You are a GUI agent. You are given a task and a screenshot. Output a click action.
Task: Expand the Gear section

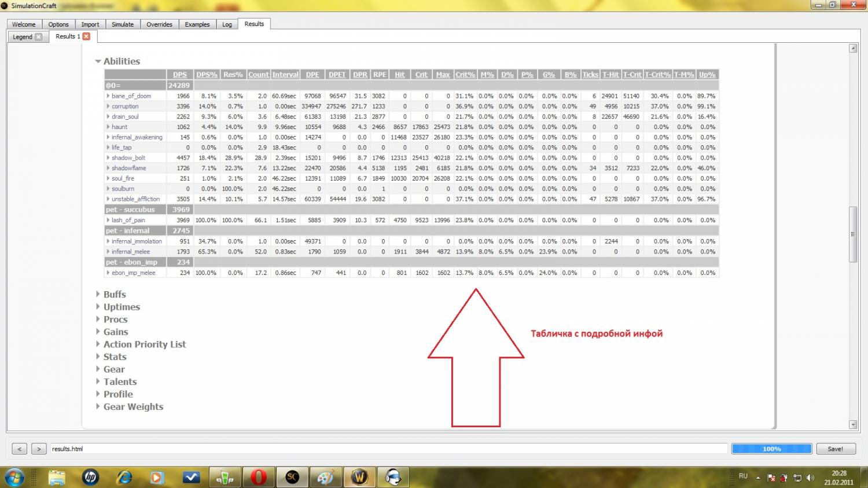pyautogui.click(x=98, y=369)
